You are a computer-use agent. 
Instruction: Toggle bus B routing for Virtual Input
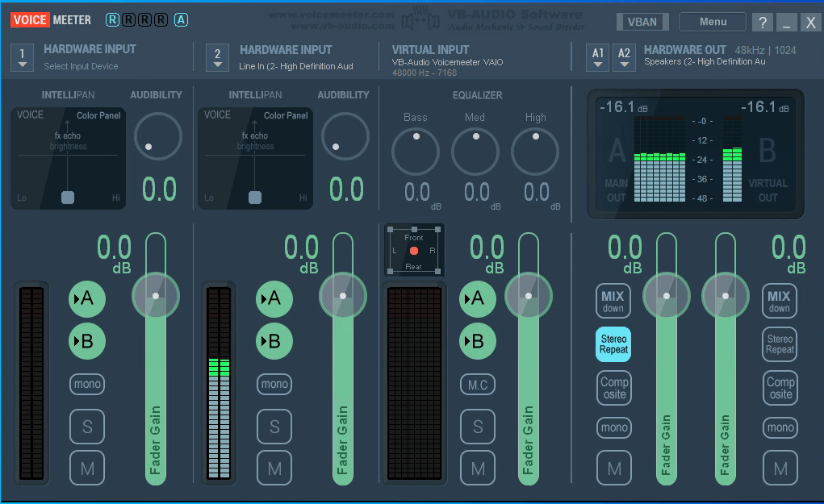point(478,341)
